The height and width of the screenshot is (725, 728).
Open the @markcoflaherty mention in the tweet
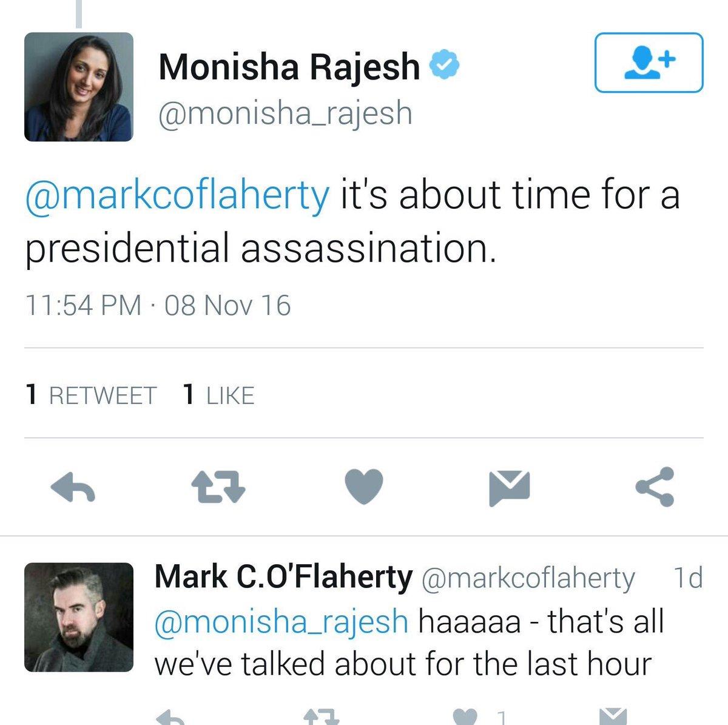pos(177,195)
